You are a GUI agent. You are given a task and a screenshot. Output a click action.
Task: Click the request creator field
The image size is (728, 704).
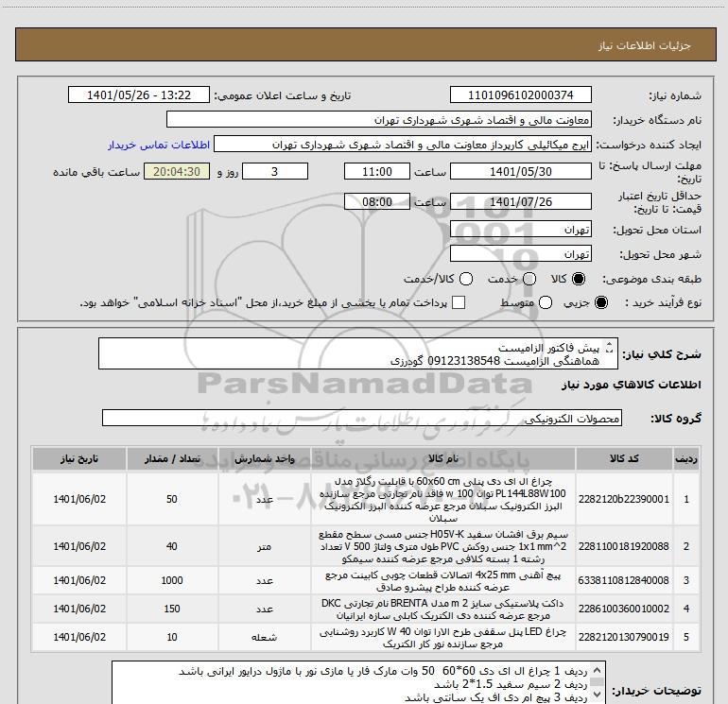pos(403,144)
